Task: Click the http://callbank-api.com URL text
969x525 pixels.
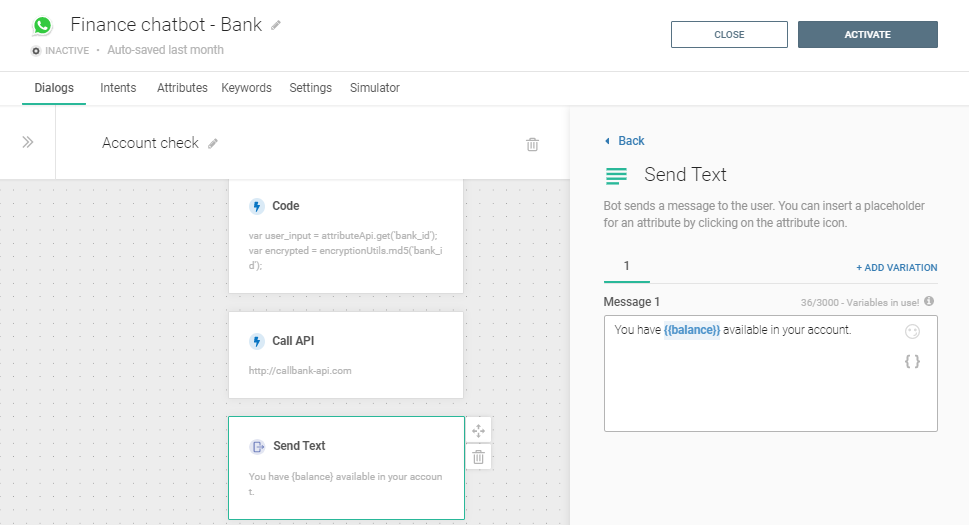Action: pyautogui.click(x=300, y=371)
